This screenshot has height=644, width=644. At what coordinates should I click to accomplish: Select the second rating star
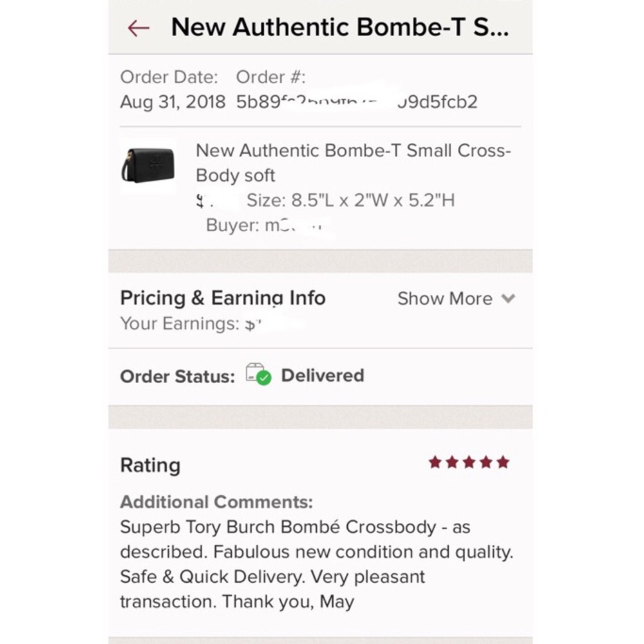point(452,461)
